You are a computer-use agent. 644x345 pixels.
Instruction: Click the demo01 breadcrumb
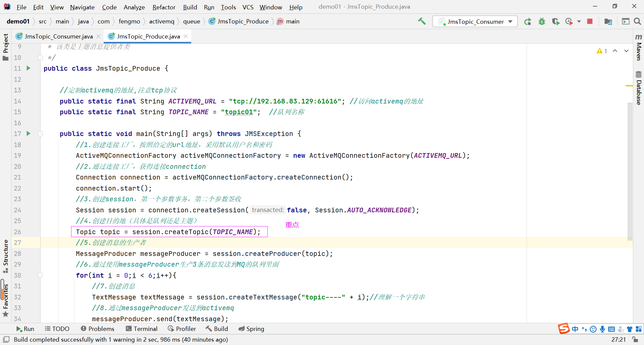pyautogui.click(x=18, y=21)
